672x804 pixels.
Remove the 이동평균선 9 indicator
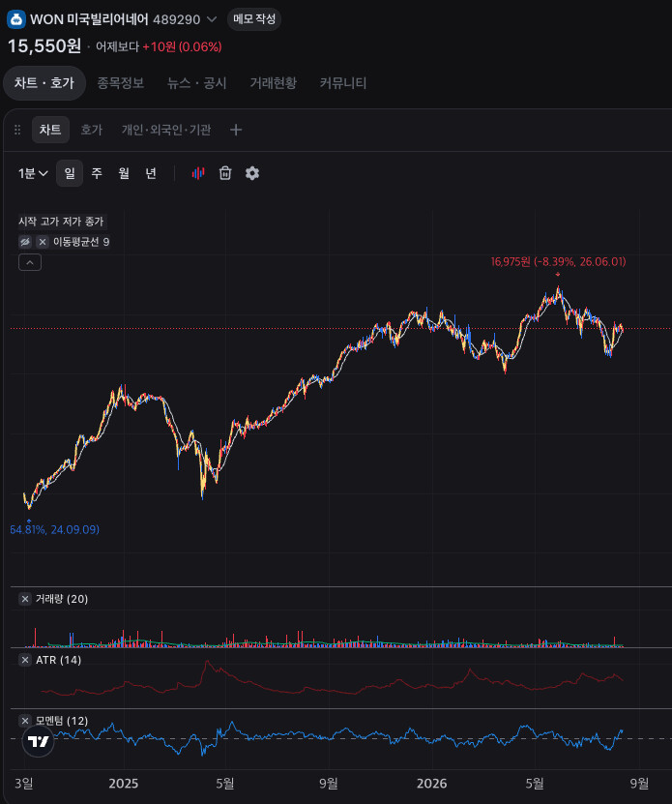click(x=43, y=242)
